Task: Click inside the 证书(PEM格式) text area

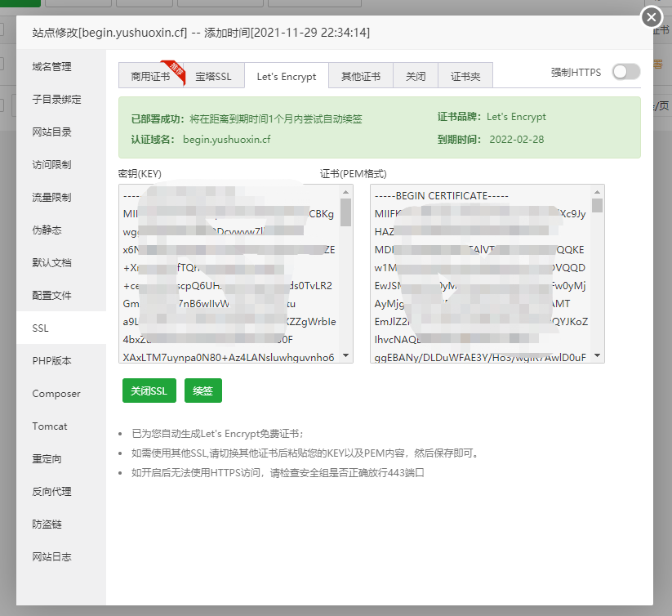Action: click(482, 274)
